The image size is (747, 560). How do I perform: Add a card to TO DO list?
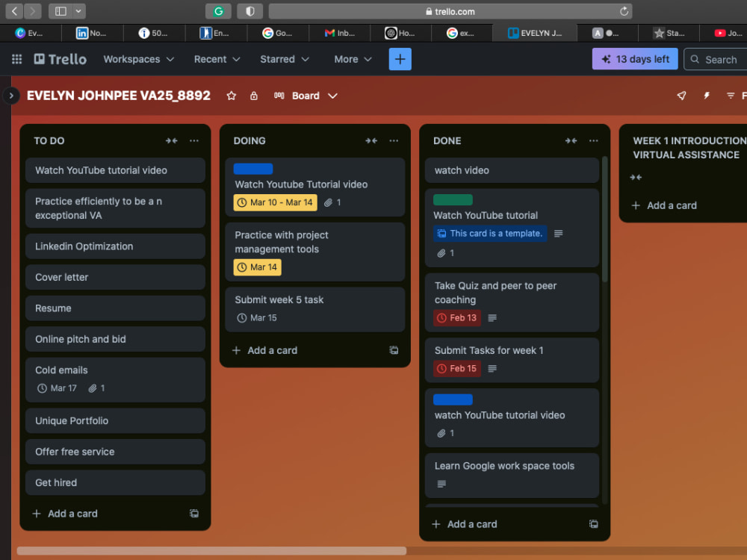tap(65, 514)
